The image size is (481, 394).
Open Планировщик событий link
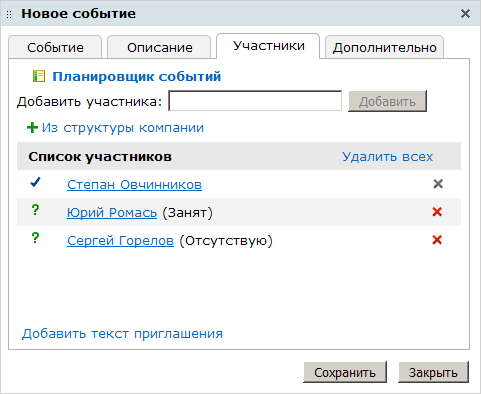pyautogui.click(x=137, y=76)
